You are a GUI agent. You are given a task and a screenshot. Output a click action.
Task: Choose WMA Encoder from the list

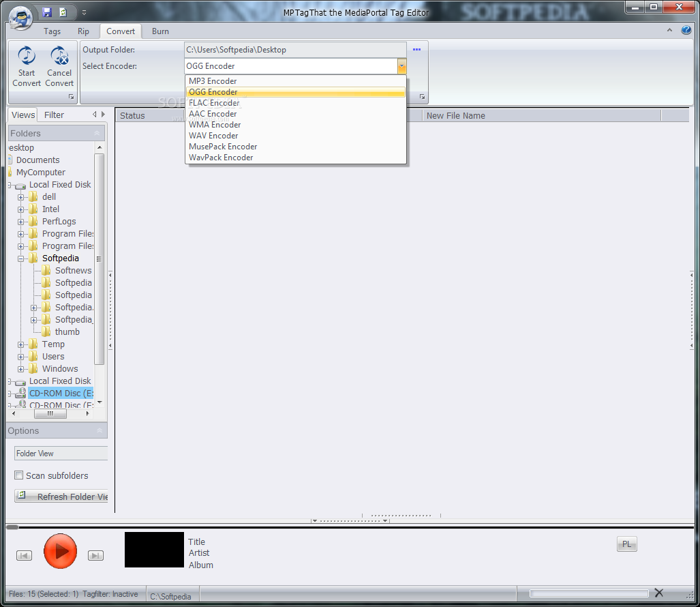click(x=296, y=125)
